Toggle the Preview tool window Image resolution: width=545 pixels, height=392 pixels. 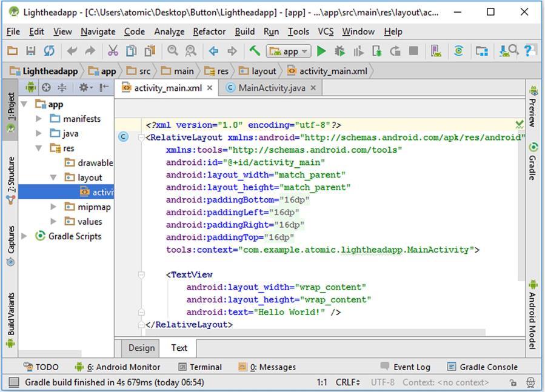coord(532,107)
